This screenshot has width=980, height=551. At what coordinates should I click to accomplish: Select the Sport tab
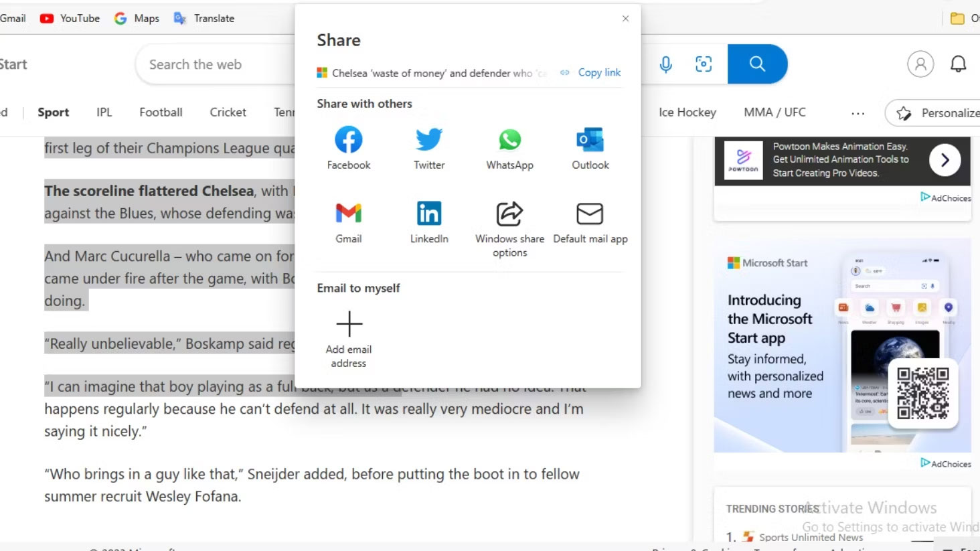click(54, 112)
